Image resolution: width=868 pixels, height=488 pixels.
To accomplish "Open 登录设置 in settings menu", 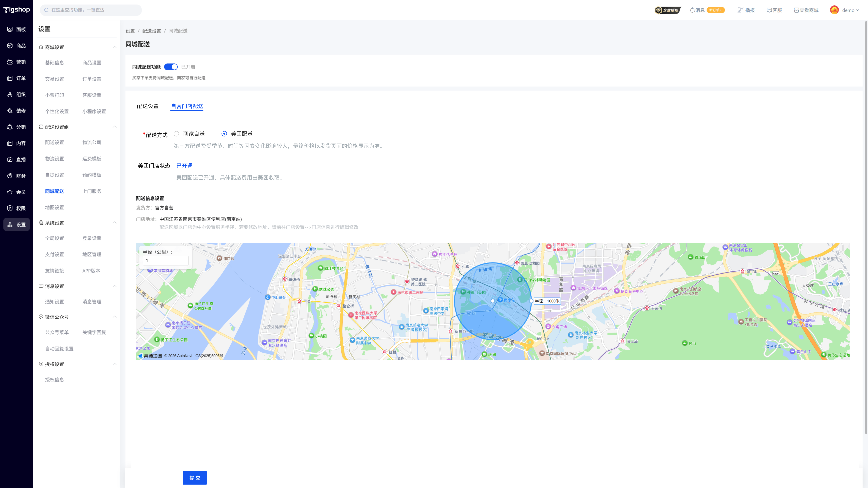I will (x=92, y=238).
